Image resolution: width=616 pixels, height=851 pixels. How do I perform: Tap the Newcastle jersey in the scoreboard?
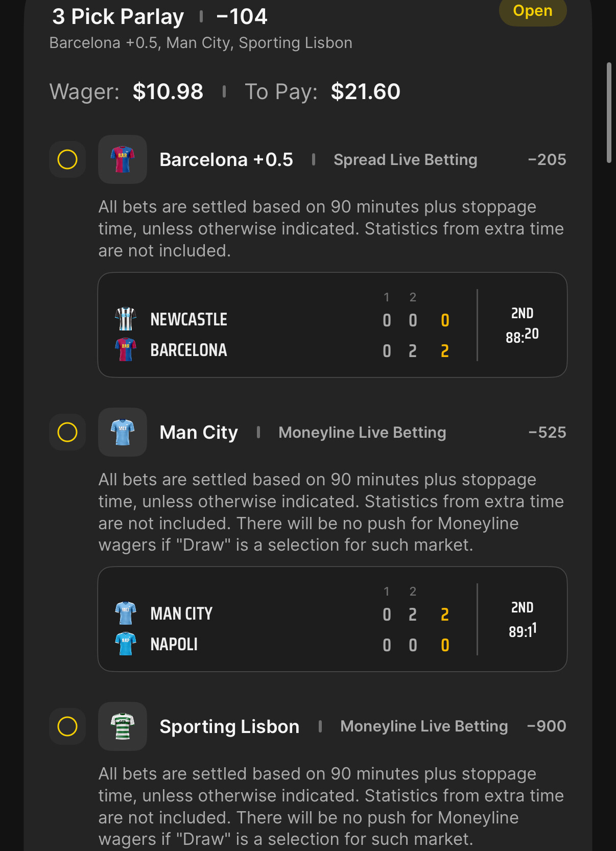pos(126,319)
